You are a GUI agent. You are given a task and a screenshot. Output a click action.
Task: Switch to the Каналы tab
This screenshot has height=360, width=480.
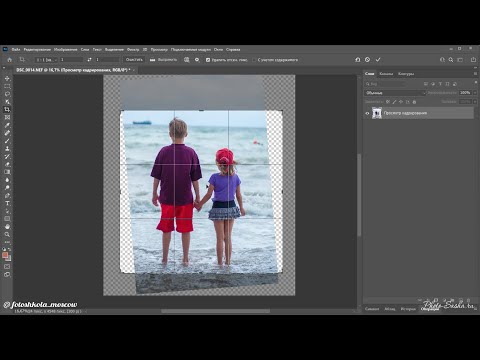[386, 74]
